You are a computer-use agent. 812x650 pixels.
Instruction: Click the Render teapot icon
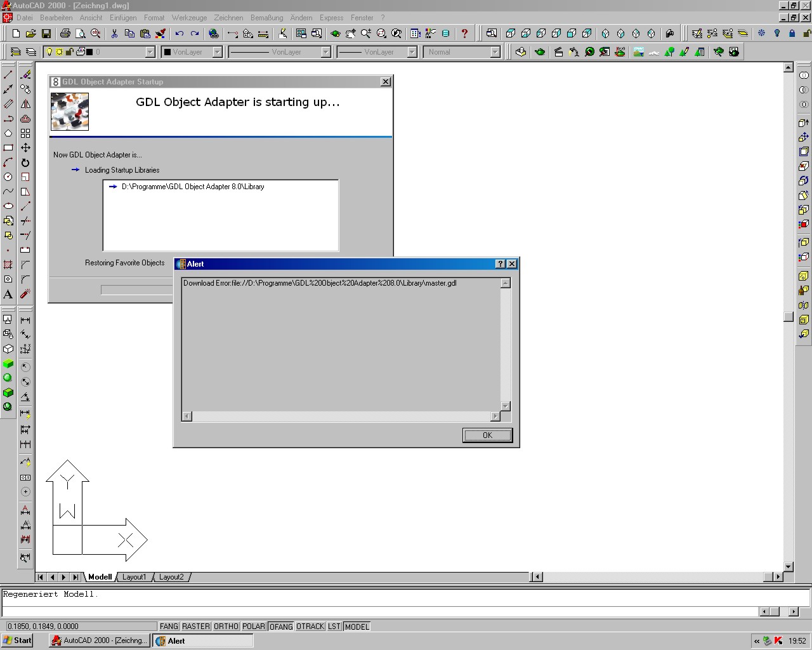pos(540,52)
